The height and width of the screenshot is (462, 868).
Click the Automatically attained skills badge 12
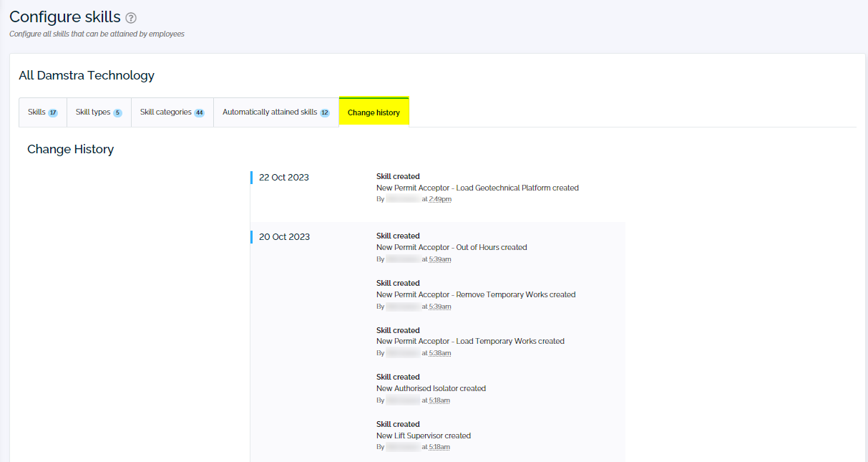(x=326, y=112)
